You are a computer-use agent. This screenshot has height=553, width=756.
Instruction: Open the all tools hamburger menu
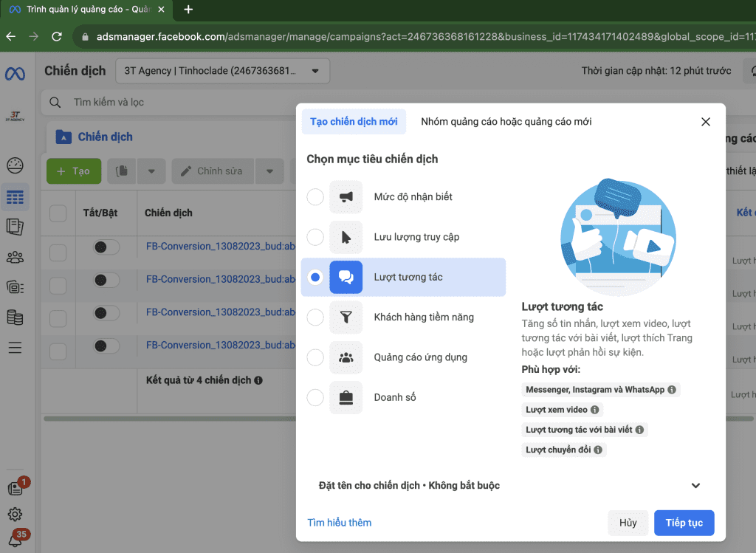point(15,348)
